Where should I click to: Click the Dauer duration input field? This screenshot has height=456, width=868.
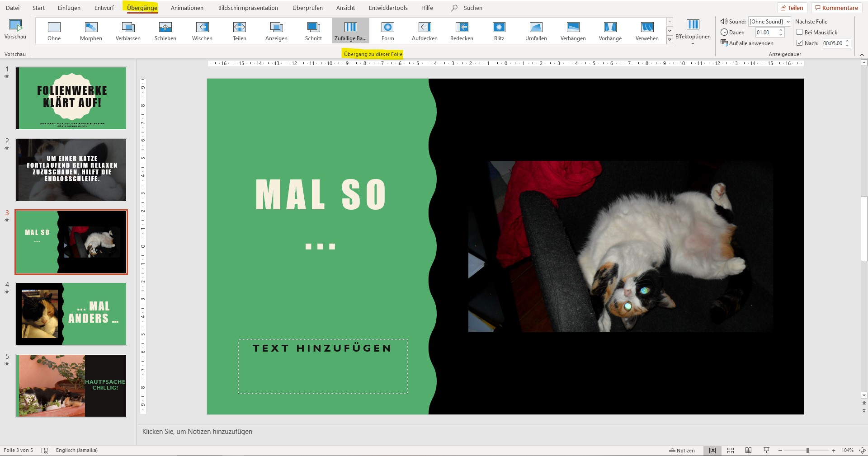[x=766, y=32]
